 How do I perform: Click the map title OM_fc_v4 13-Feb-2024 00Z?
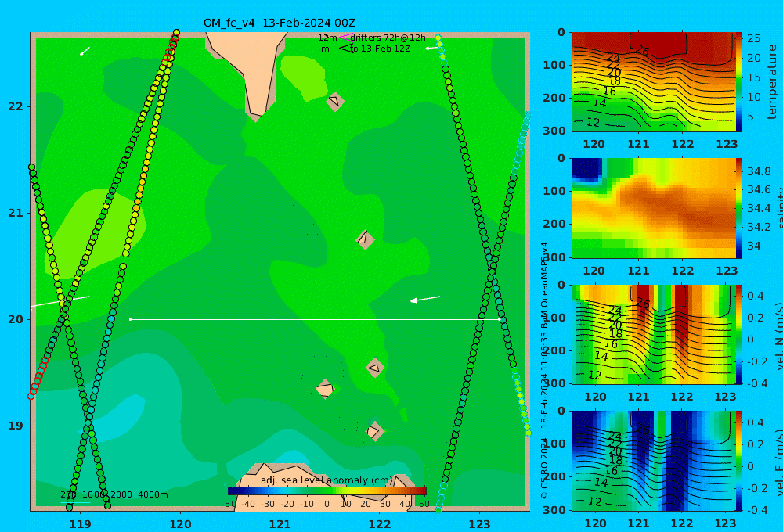point(280,23)
